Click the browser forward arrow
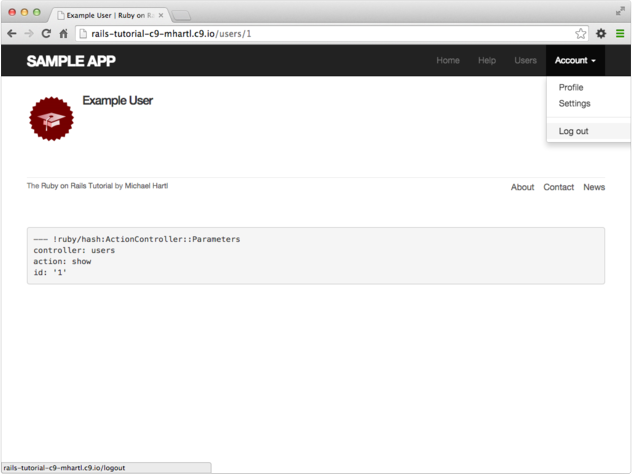Screen dimensions: 632x474 (x=28, y=33)
